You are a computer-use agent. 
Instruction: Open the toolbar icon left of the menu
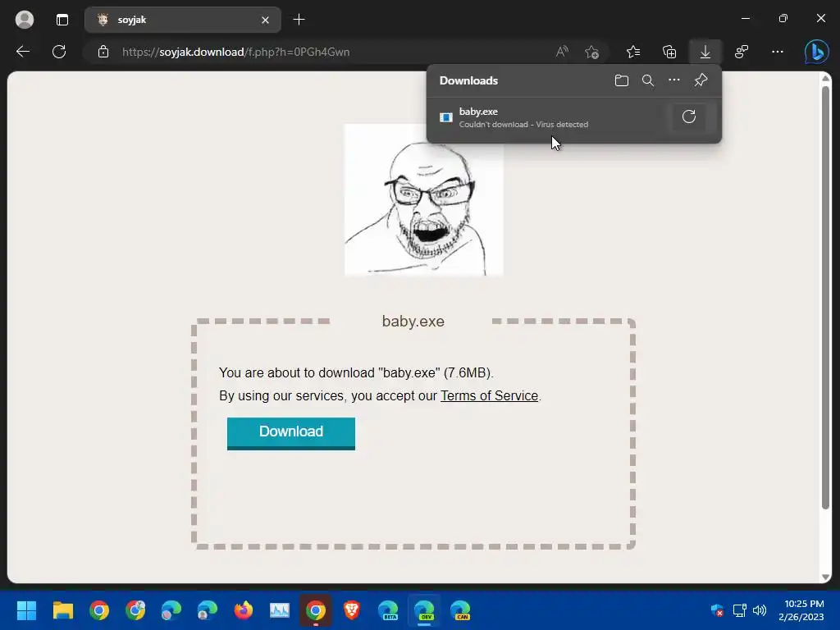tap(742, 52)
